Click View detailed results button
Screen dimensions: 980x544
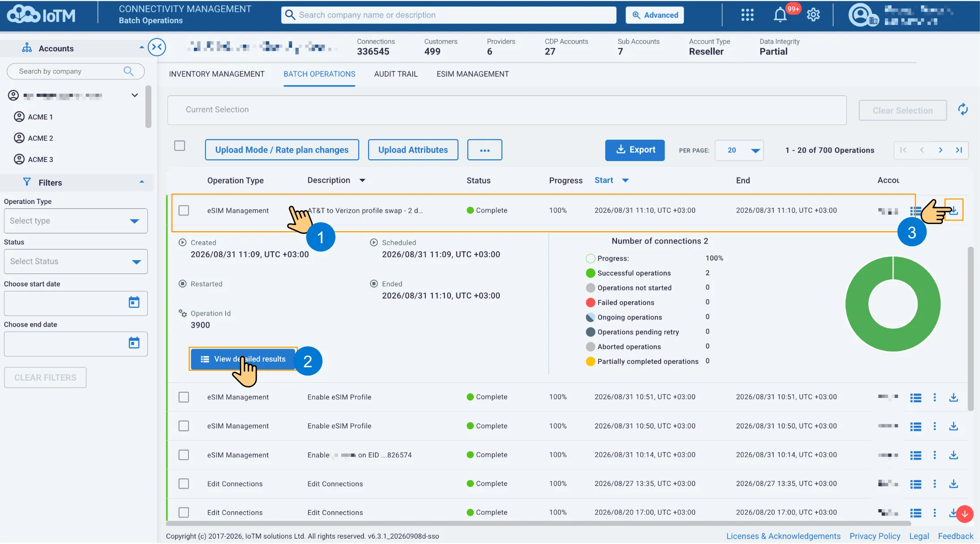click(243, 359)
